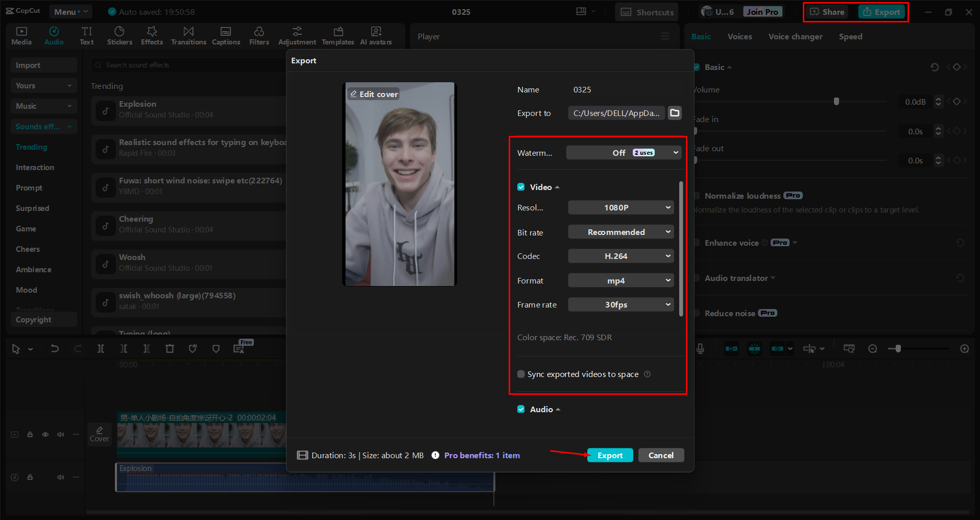The height and width of the screenshot is (520, 980).
Task: Cancel the export dialog
Action: click(661, 455)
